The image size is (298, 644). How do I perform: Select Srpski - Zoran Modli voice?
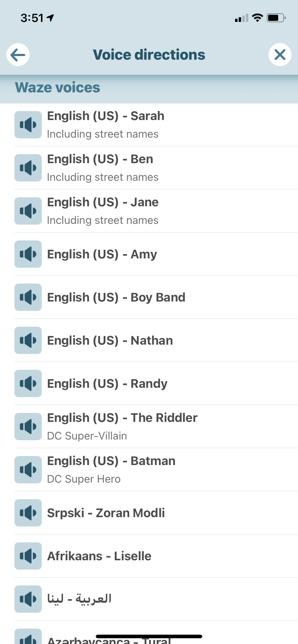[x=106, y=513]
